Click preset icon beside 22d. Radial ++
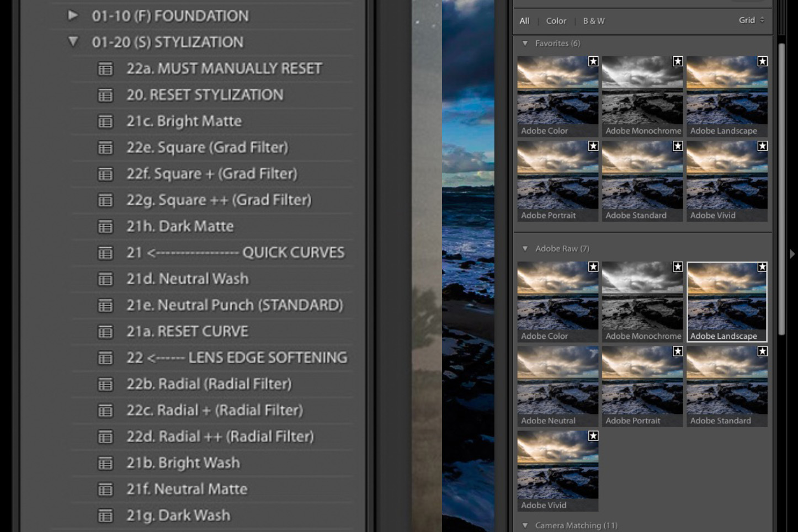This screenshot has height=532, width=798. 105,437
